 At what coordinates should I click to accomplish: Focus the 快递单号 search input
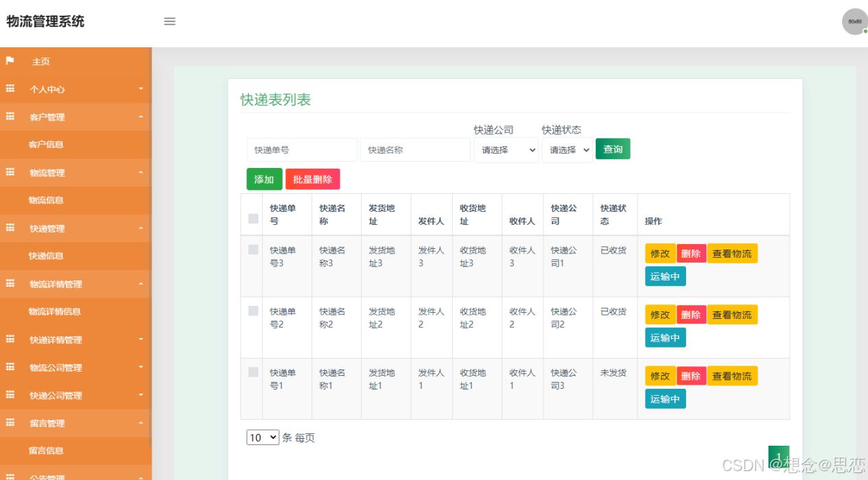coord(302,149)
